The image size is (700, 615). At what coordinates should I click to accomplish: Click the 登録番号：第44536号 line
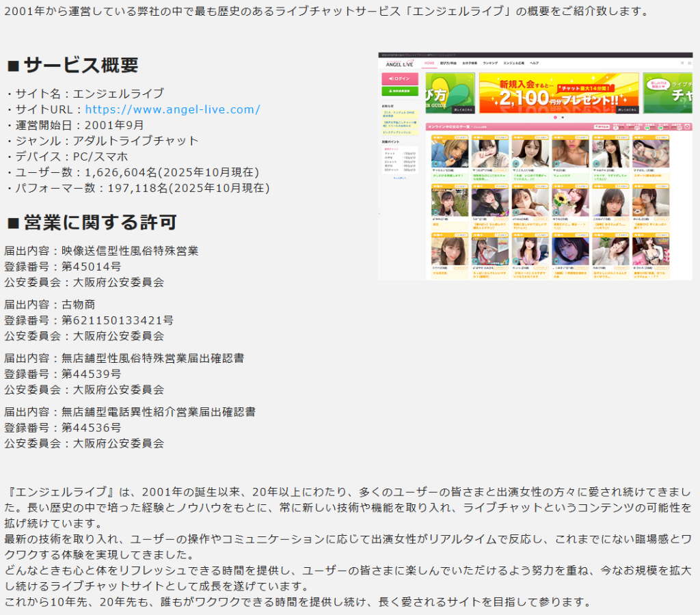pos(62,427)
